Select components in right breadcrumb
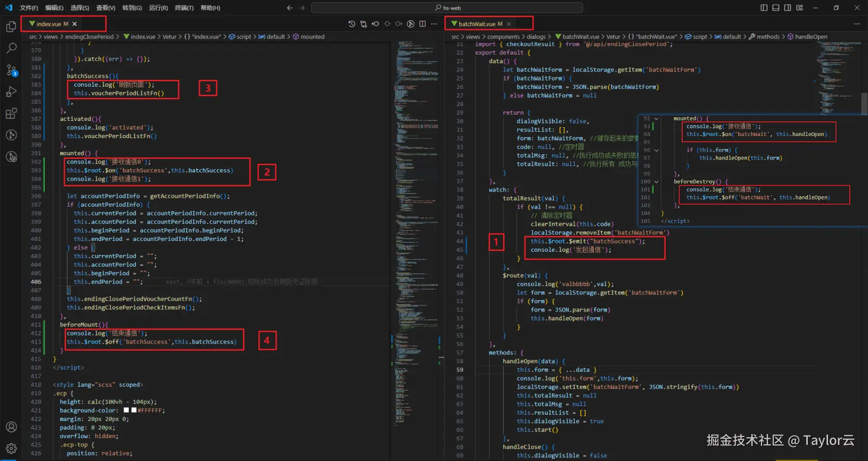 504,37
